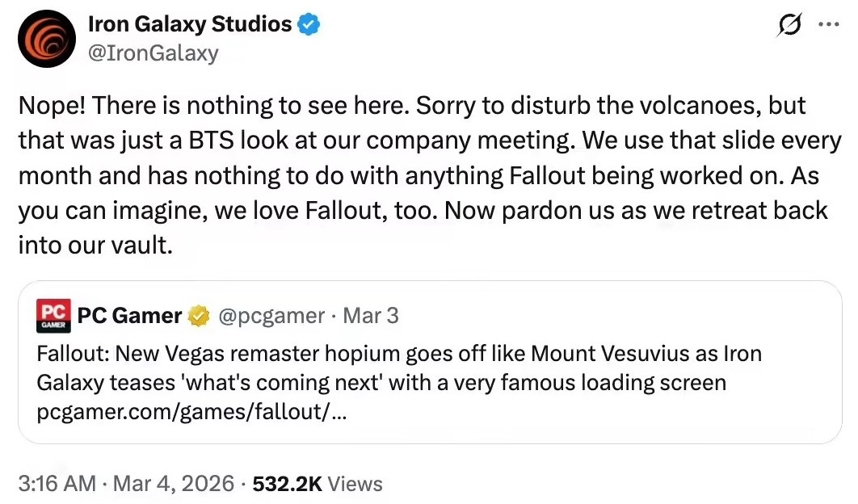Open the quoted PC Gamer post headline text
The width and height of the screenshot is (858, 504).
pos(399,355)
